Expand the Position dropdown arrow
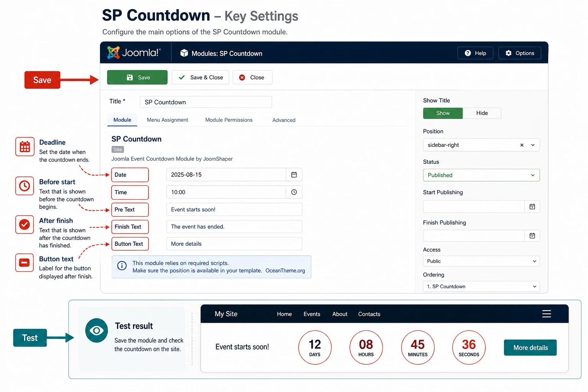588x392 pixels. point(533,145)
